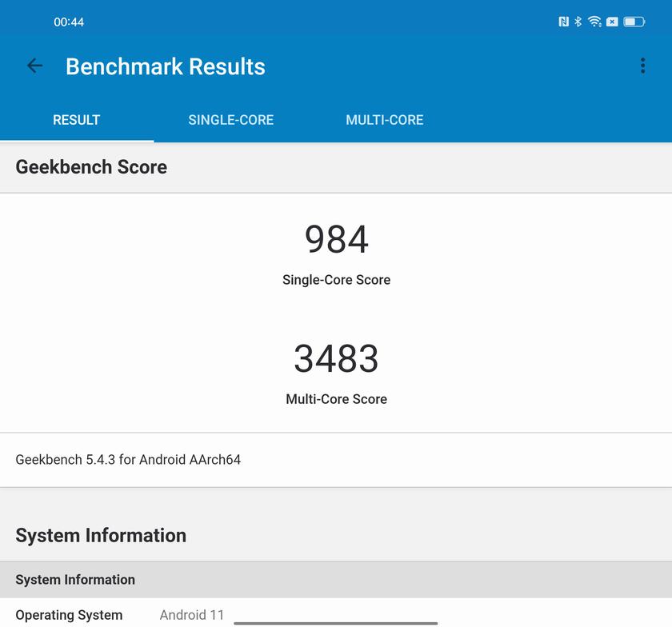
Task: Tap the Bluetooth status icon
Action: (578, 22)
